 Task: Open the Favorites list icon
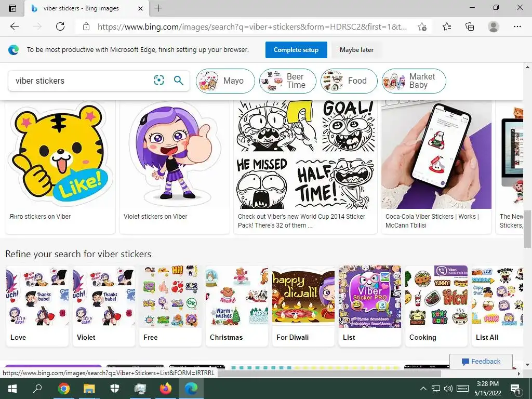click(447, 26)
